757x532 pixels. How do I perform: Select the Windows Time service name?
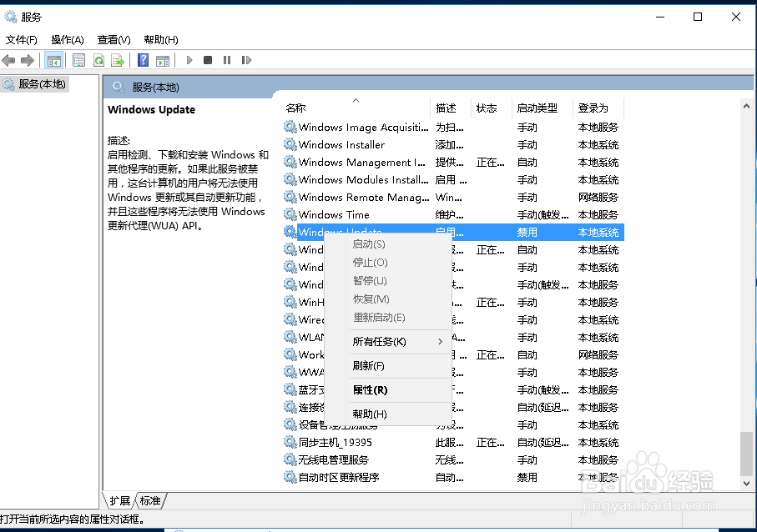pyautogui.click(x=334, y=214)
